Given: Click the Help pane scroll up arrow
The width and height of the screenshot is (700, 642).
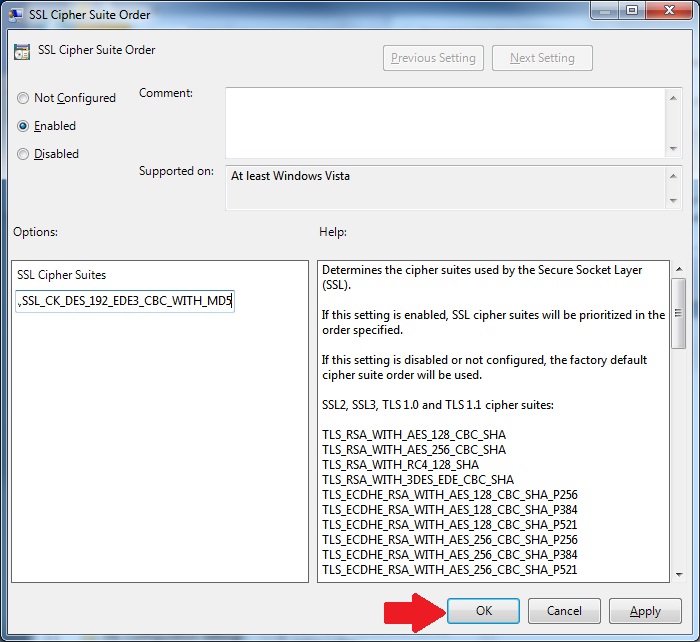Looking at the screenshot, I should (x=678, y=269).
